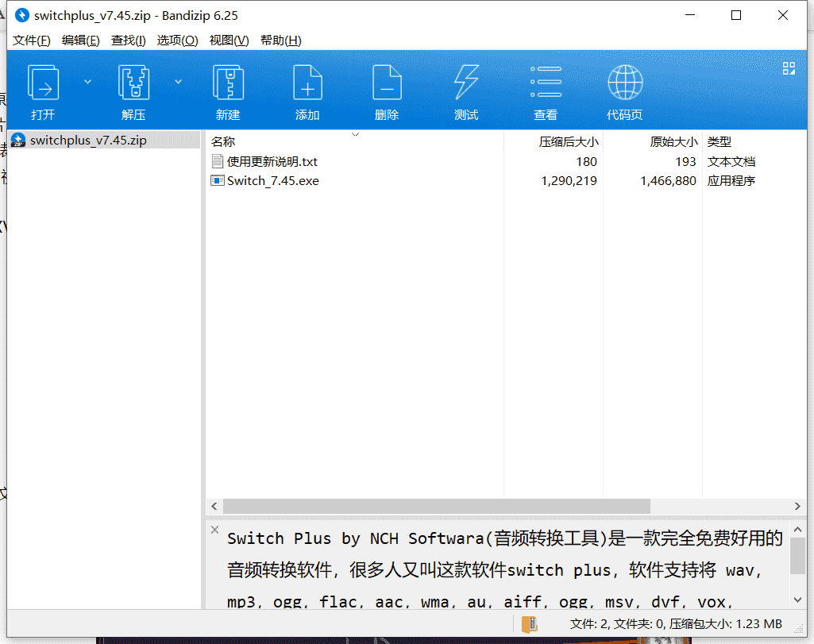The width and height of the screenshot is (814, 644).
Task: Click the comment panel scroll down arrow
Action: (x=798, y=600)
